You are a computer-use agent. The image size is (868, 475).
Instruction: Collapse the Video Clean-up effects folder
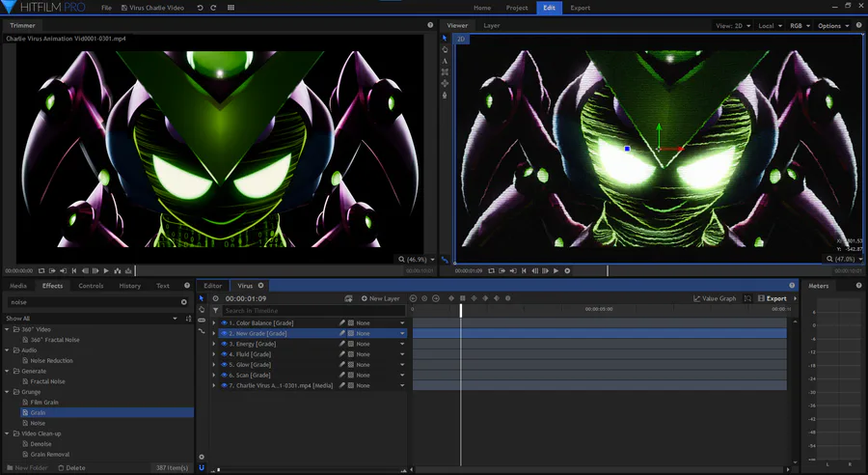[7, 433]
